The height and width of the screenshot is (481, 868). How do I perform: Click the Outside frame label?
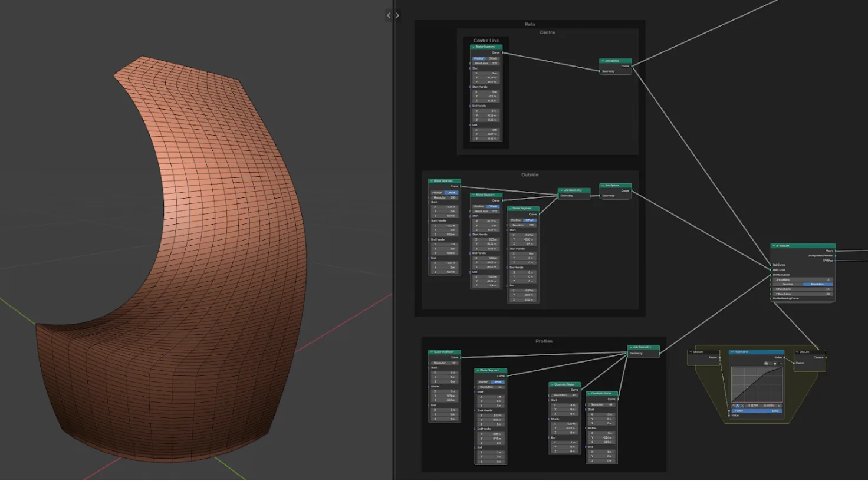[530, 174]
